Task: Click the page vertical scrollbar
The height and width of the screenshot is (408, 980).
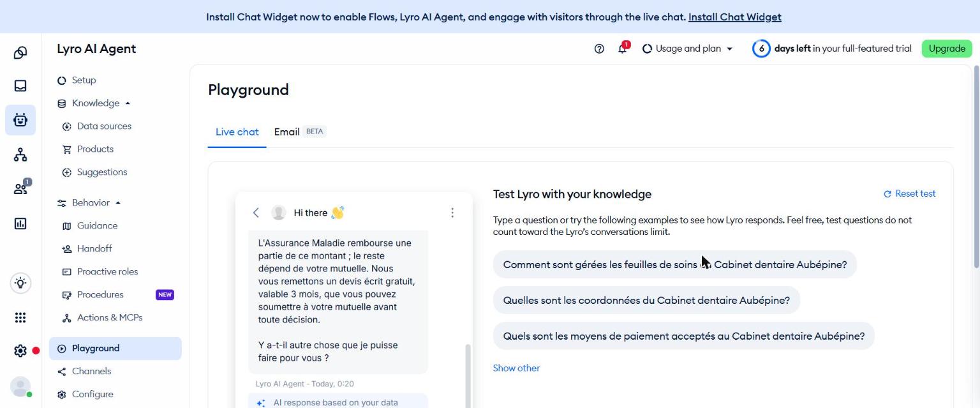Action: [976, 166]
